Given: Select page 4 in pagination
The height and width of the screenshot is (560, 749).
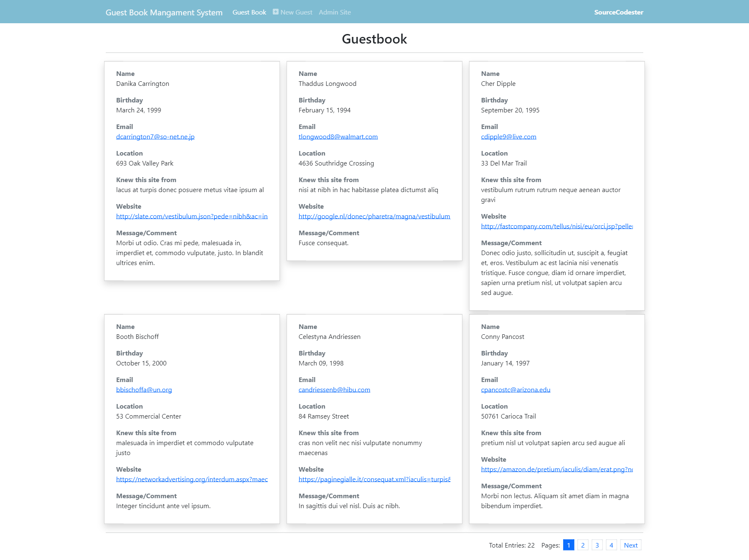Looking at the screenshot, I should (611, 545).
